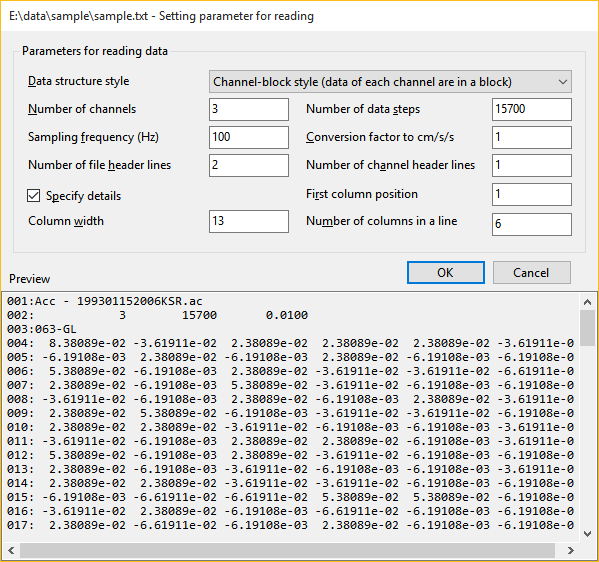Click the 'Data structure style' label
The height and width of the screenshot is (562, 599).
[79, 81]
